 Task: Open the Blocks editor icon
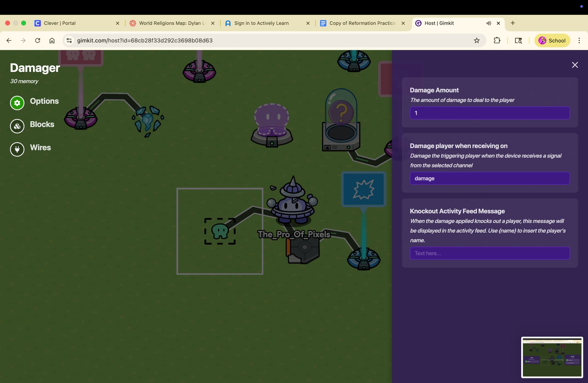17,126
